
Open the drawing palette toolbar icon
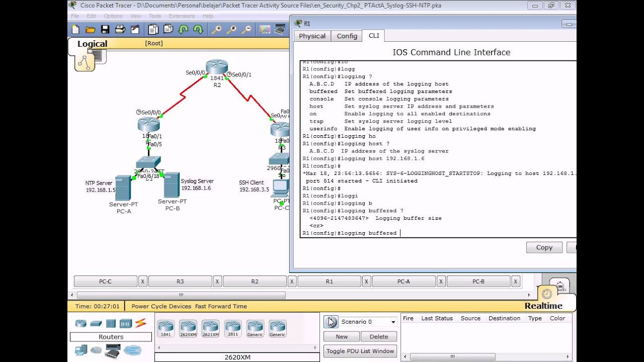tap(265, 30)
